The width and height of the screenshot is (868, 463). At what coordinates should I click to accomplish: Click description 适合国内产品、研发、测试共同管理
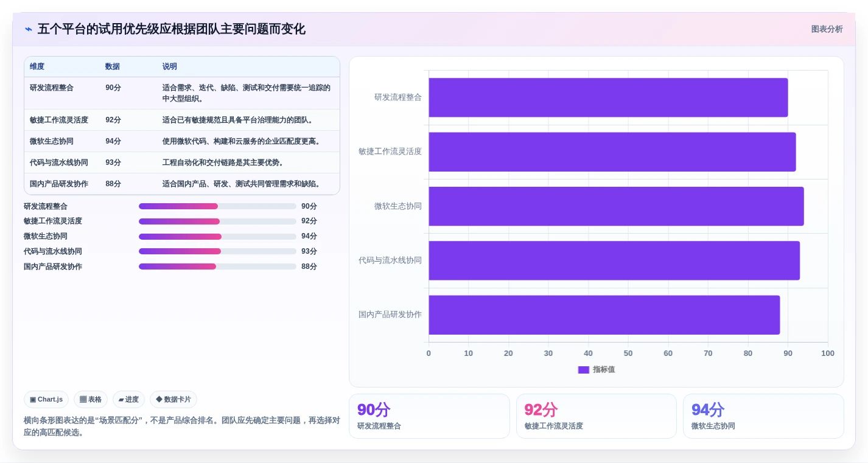[x=242, y=184]
